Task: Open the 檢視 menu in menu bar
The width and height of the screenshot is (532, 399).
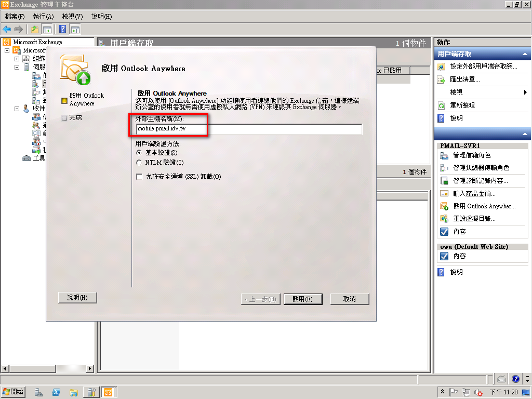Action: pos(73,17)
